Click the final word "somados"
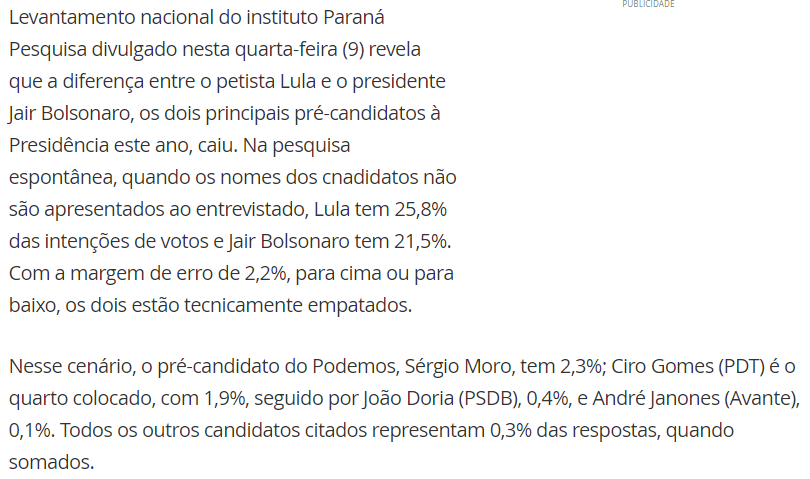This screenshot has width=810, height=479. point(52,464)
